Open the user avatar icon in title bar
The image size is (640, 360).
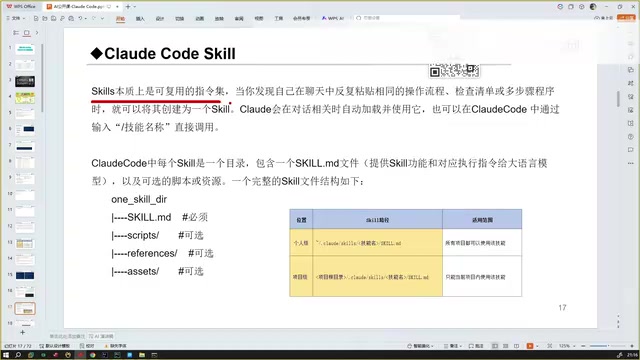(593, 7)
